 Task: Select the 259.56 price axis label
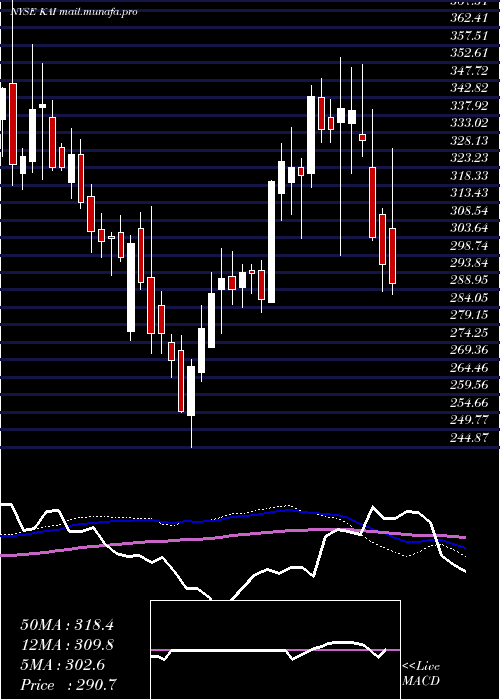[x=469, y=385]
